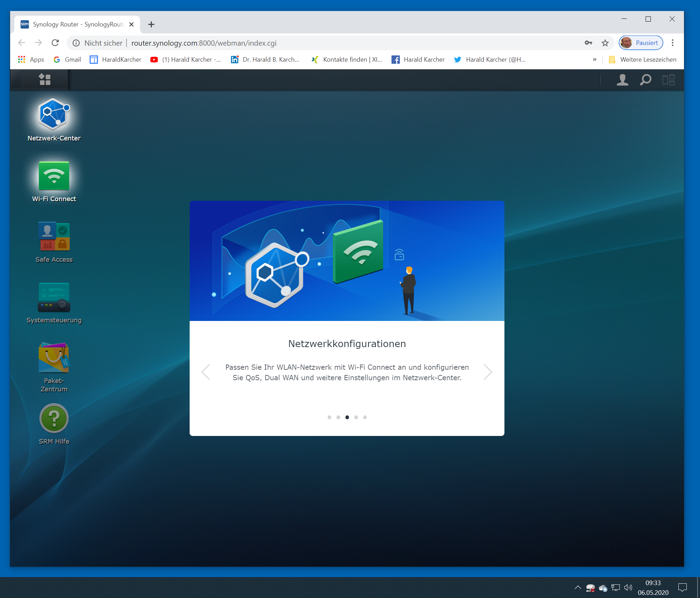Launch Wi-Fi Connect app
The image size is (700, 598).
54,176
